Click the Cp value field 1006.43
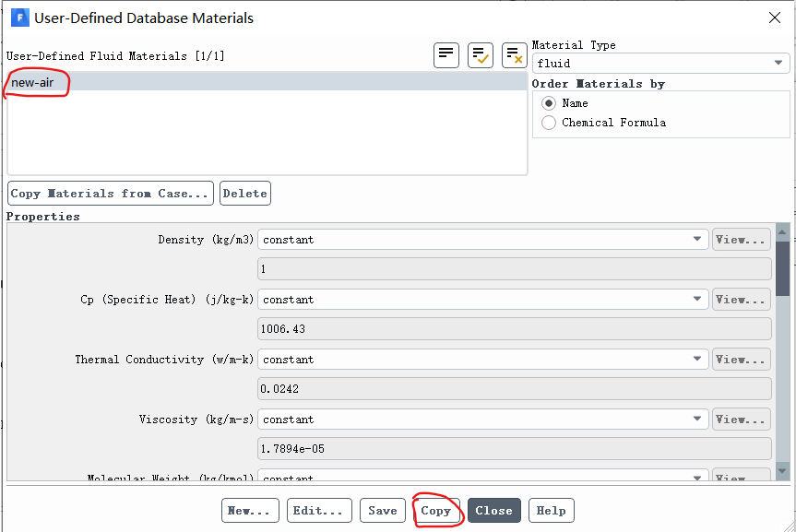 pos(515,329)
